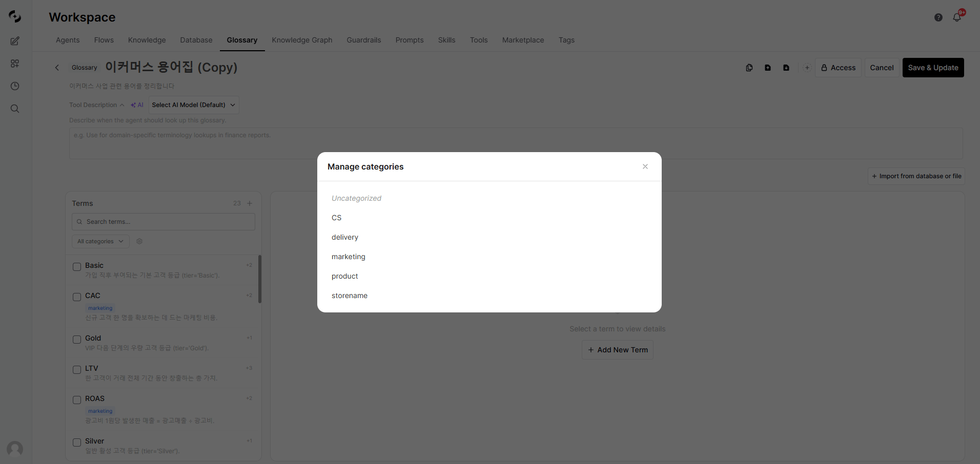Click the marketing tag under ROAS

point(100,411)
